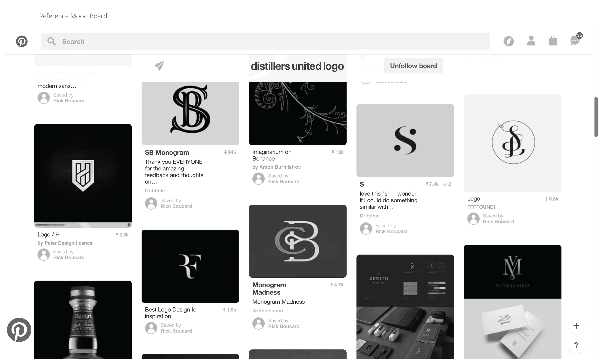Open the question mark help button

[x=576, y=345]
